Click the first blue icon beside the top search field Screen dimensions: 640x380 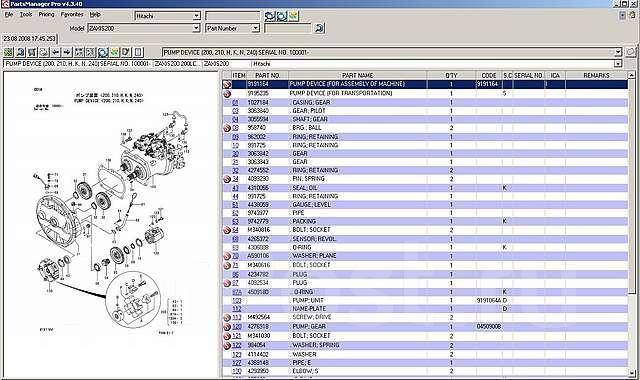coord(270,16)
